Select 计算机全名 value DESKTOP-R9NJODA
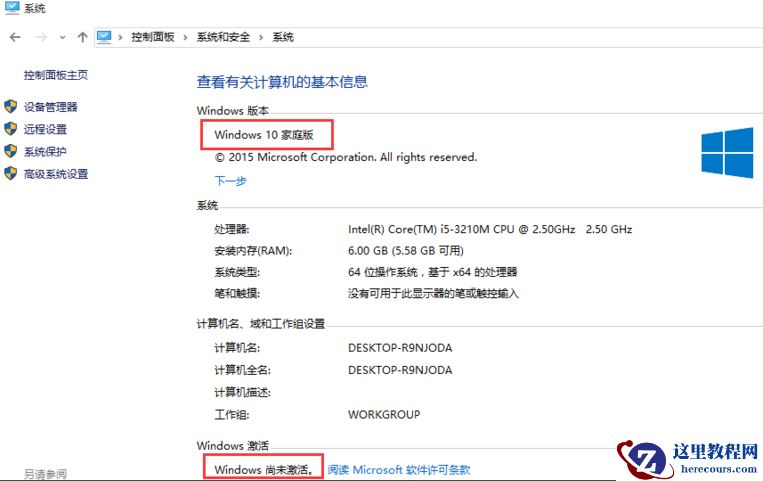This screenshot has width=763, height=481. (x=400, y=370)
